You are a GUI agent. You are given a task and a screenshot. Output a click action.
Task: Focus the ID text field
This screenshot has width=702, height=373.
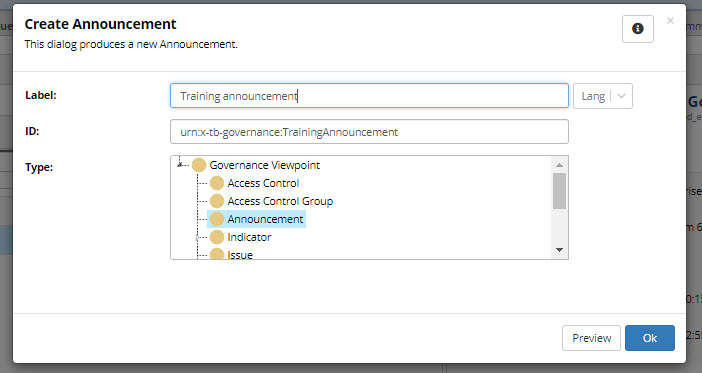(369, 132)
